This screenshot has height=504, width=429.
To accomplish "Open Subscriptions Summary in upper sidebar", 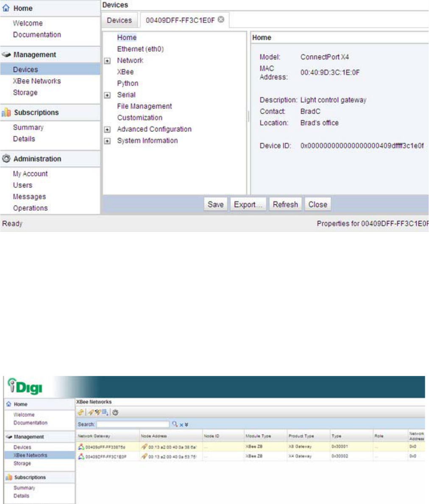I will pos(28,127).
